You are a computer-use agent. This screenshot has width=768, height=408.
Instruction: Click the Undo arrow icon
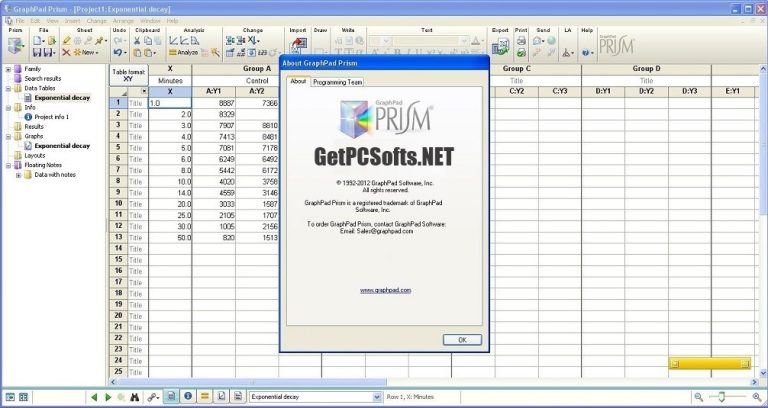[x=118, y=52]
